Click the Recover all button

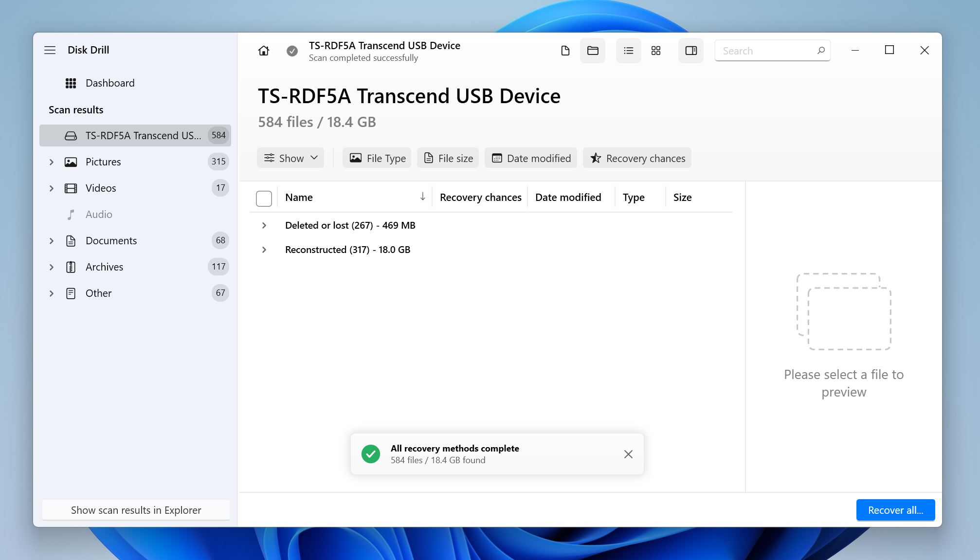895,509
